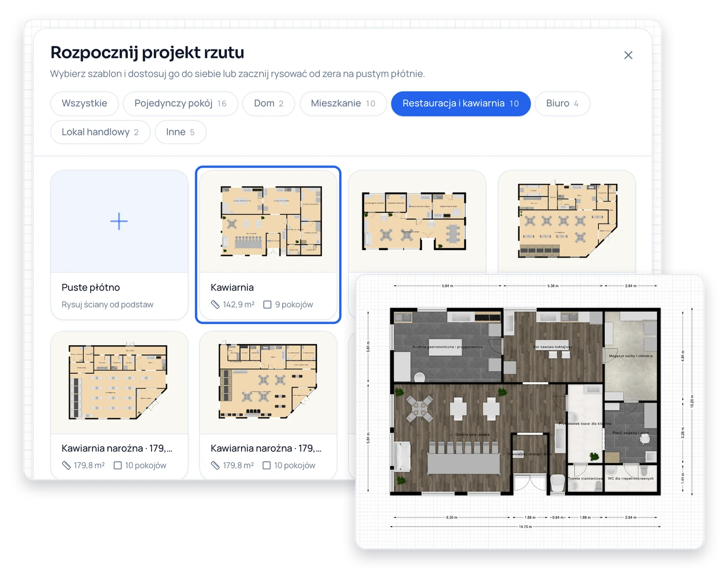Click the 14.70 m dimension label
The image size is (728, 582).
(x=525, y=527)
